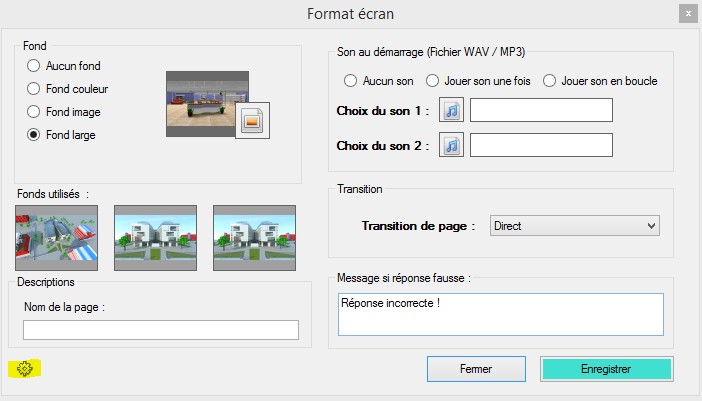Select the Aucun fond radio option

point(33,66)
